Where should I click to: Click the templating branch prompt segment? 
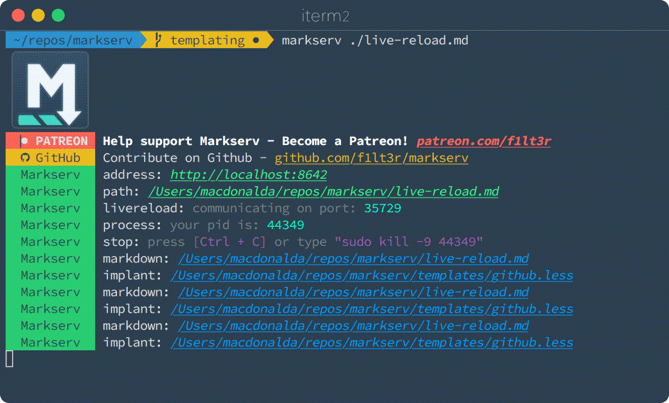coord(208,40)
